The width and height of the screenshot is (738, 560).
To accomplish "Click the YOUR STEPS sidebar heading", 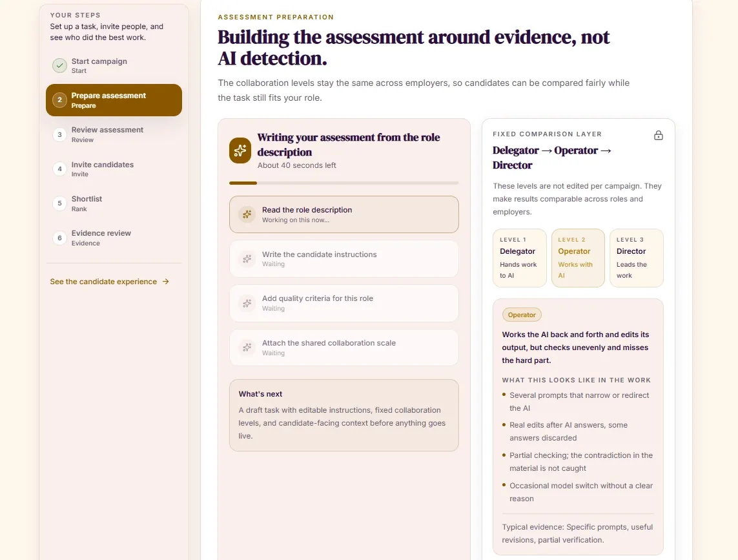I will point(76,15).
